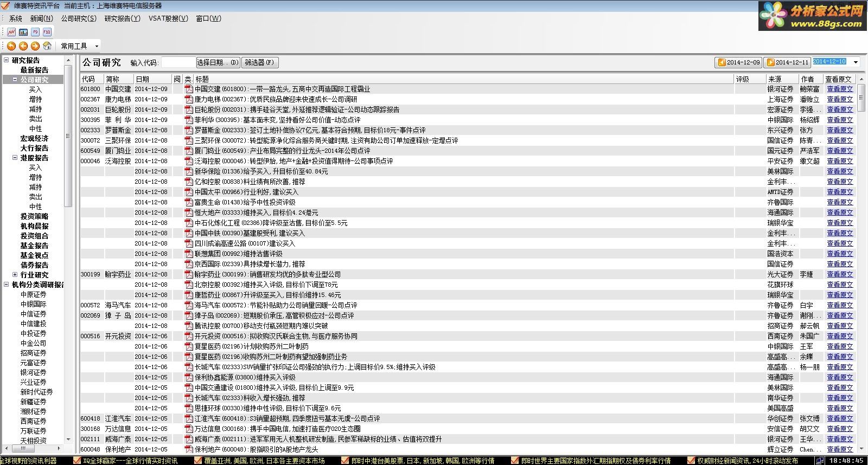This screenshot has height=465, width=868.
Task: Go forward with the orange right arrow
Action: pos(35,46)
